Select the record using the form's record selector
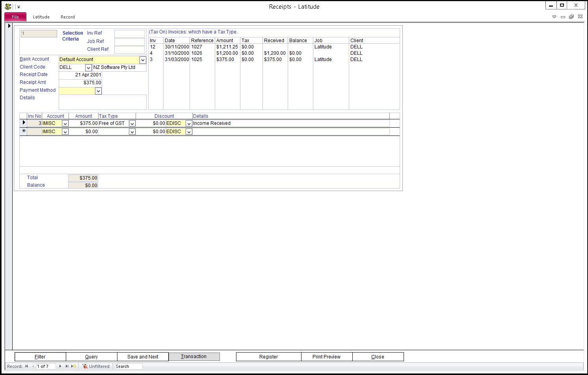Screen dimensions: 588x375 point(9,26)
